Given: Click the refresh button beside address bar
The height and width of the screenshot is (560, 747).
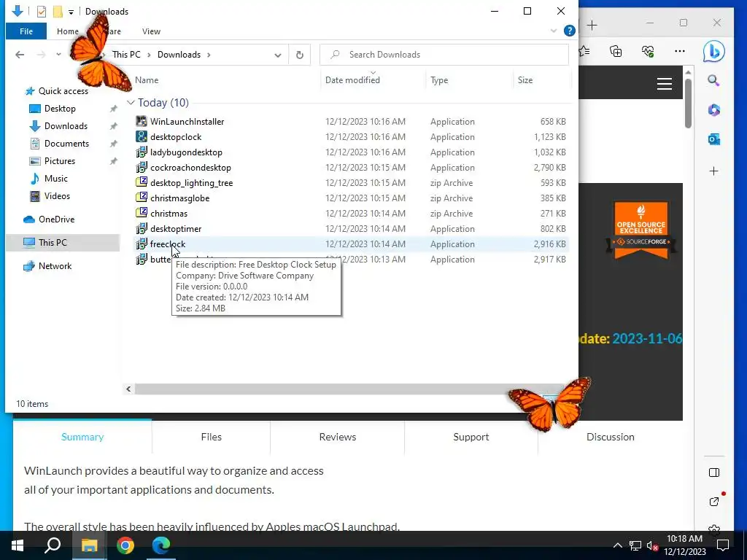Looking at the screenshot, I should pos(300,55).
